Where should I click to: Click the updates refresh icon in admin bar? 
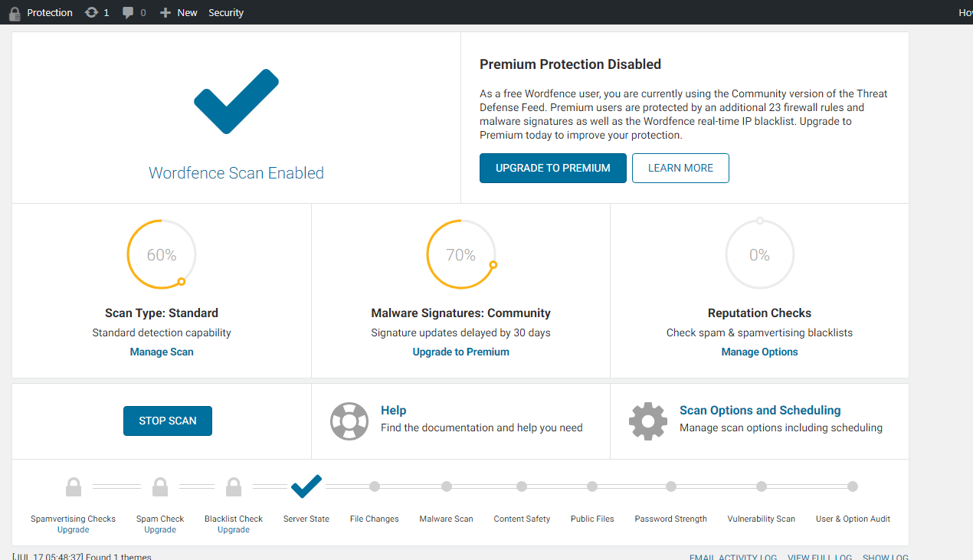[x=92, y=12]
